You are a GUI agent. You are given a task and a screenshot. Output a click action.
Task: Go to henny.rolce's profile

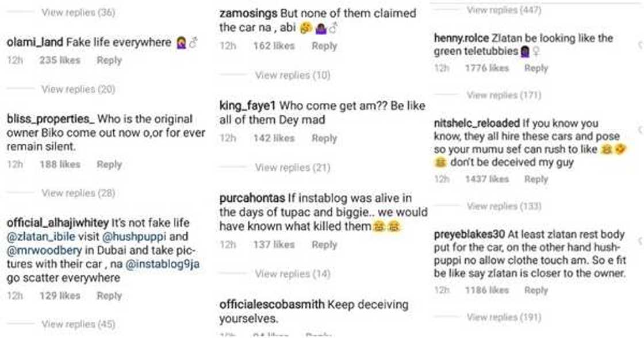coord(460,39)
